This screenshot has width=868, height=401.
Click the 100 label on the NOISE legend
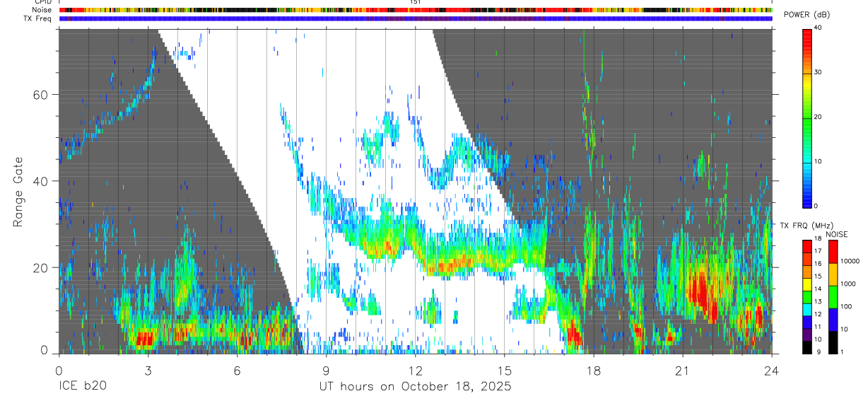(x=845, y=306)
